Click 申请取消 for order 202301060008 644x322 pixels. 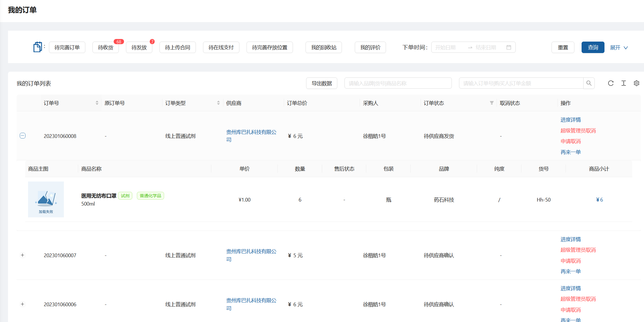571,141
